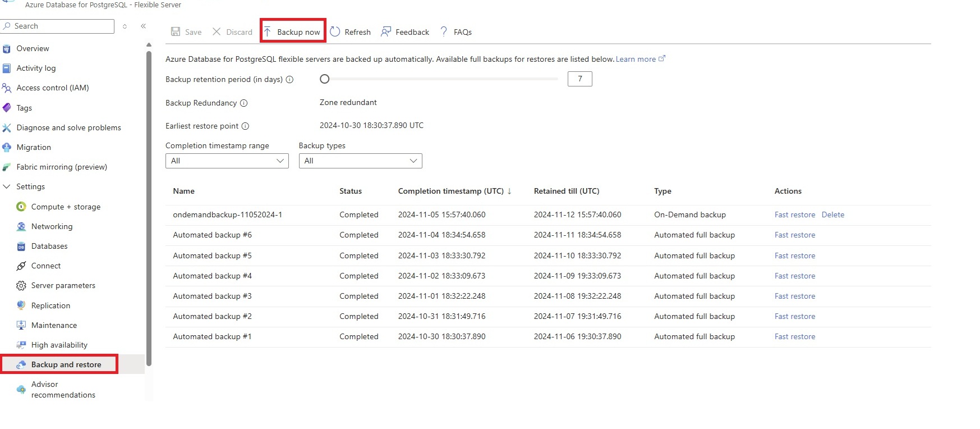The image size is (980, 429).
Task: Click the Learn more link
Action: point(636,59)
